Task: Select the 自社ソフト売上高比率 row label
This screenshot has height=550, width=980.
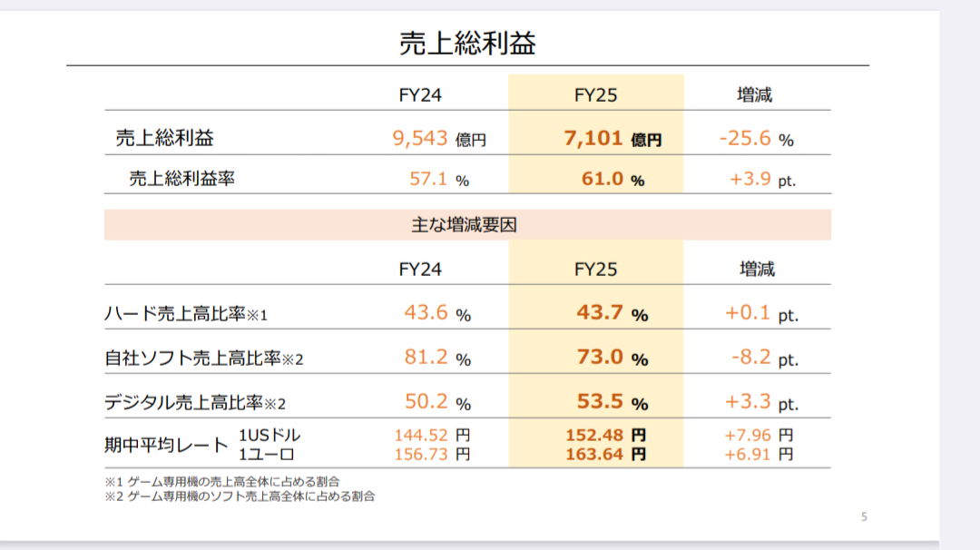Action: click(x=204, y=358)
